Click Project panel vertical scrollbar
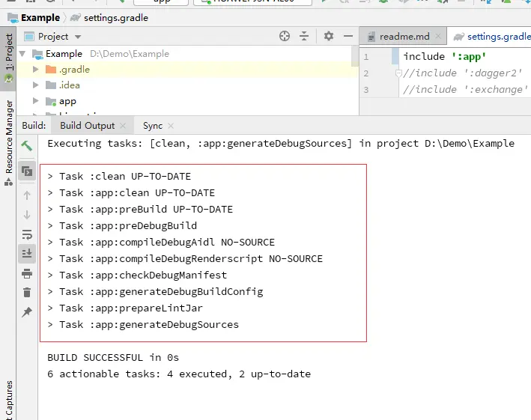Image resolution: width=531 pixels, height=420 pixels. pyautogui.click(x=355, y=56)
